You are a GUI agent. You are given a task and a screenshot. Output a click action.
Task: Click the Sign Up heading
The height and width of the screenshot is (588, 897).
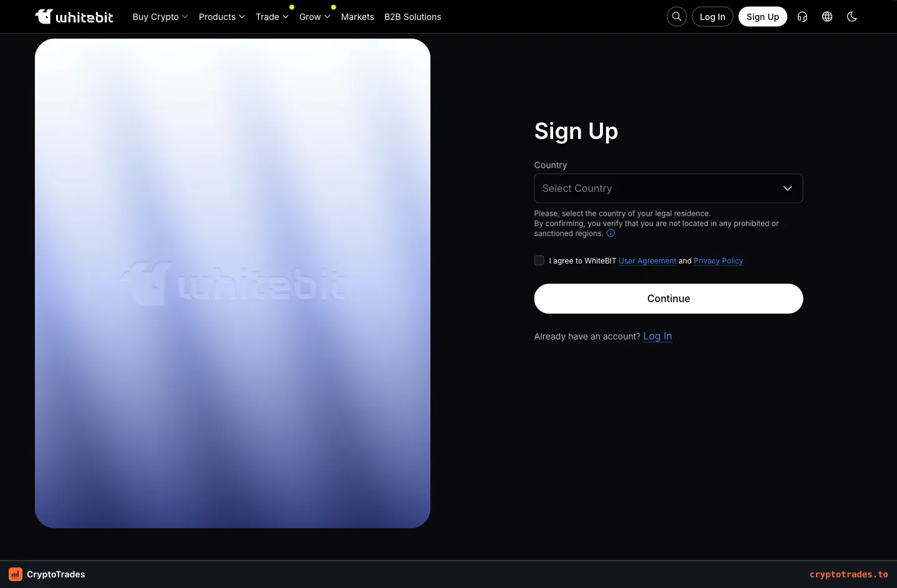(x=576, y=131)
